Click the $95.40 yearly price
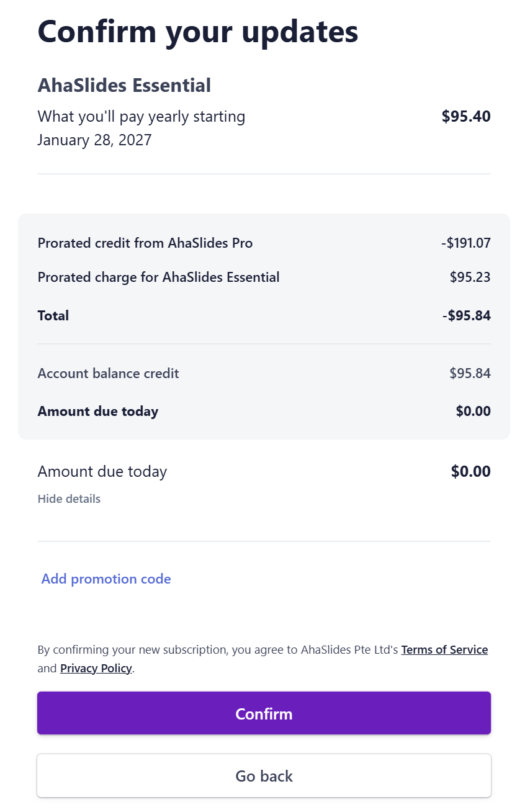This screenshot has height=812, width=530. [466, 117]
